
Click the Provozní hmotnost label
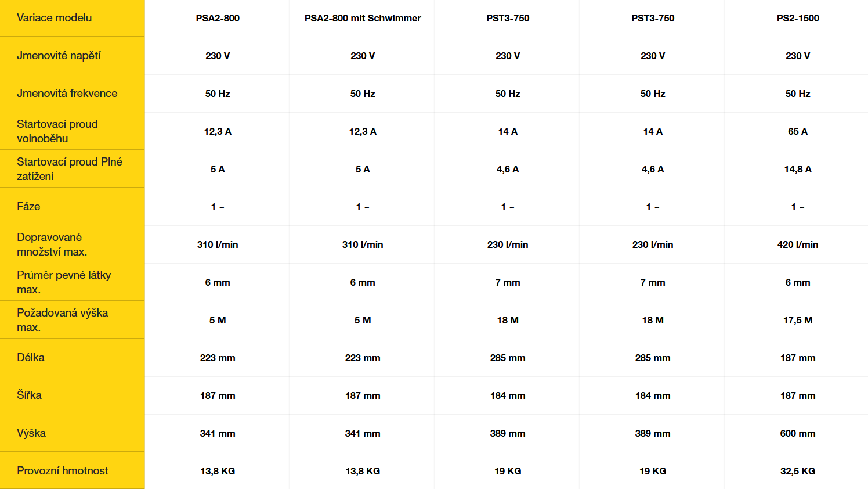point(62,471)
